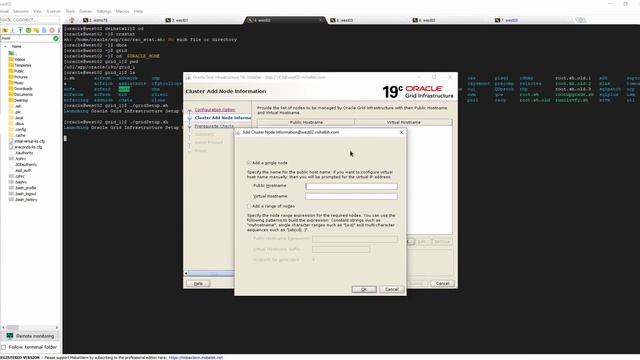Viewport: 640px width, 360px height.
Task: Select the Templates folder
Action: (x=20, y=65)
